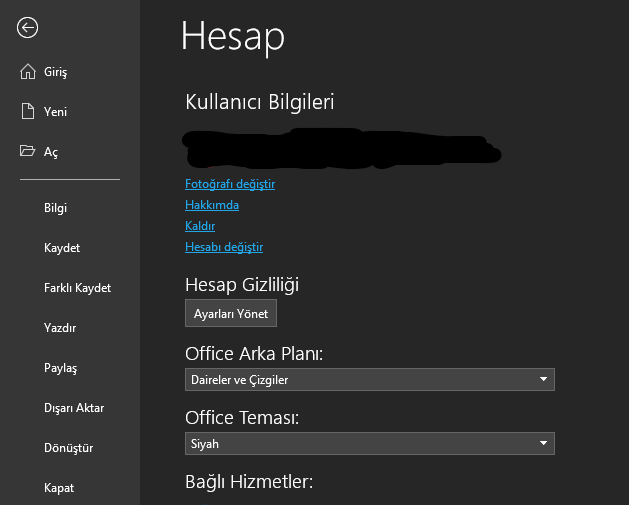Screen dimensions: 629x505
Task: Expand the Office Arka Planı dropdown arrow
Action: 543,379
